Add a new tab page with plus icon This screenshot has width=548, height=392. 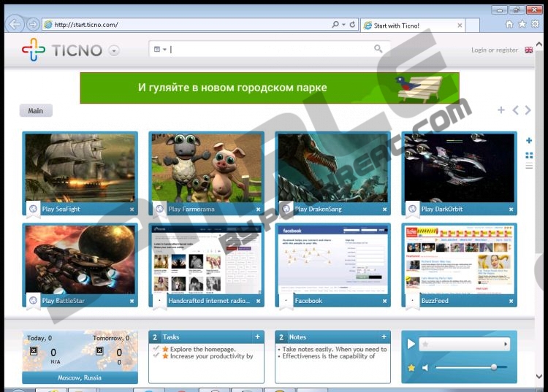click(x=501, y=110)
